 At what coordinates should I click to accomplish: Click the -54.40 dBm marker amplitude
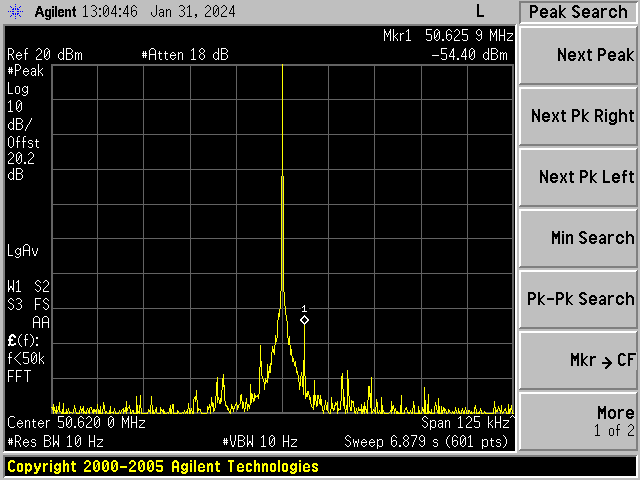pos(469,55)
